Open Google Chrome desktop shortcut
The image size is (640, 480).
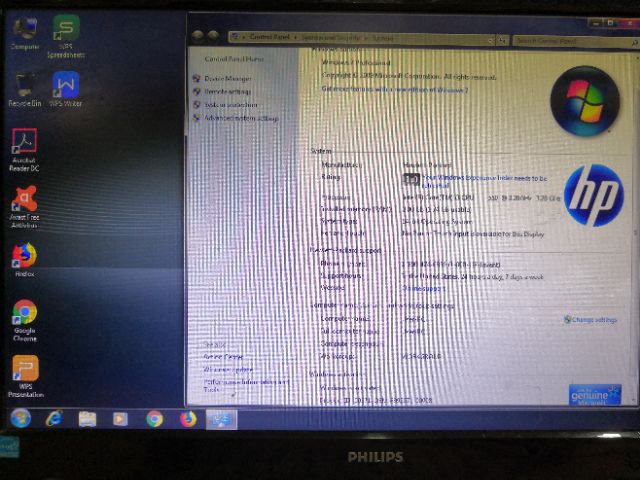(x=24, y=318)
